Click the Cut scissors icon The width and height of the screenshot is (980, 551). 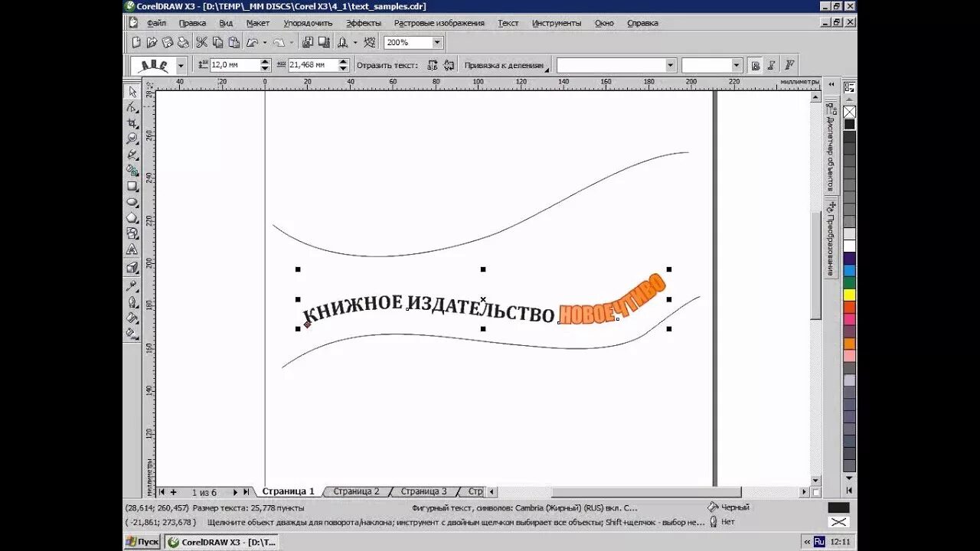pyautogui.click(x=202, y=42)
